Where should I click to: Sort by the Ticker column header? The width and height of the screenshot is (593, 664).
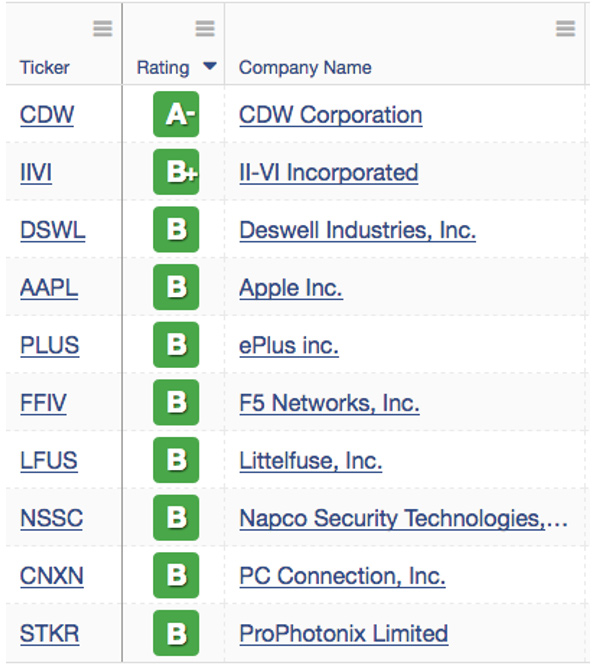(45, 68)
